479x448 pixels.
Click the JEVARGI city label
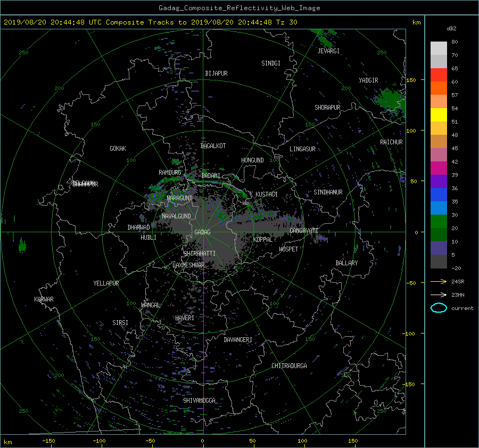[x=328, y=51]
